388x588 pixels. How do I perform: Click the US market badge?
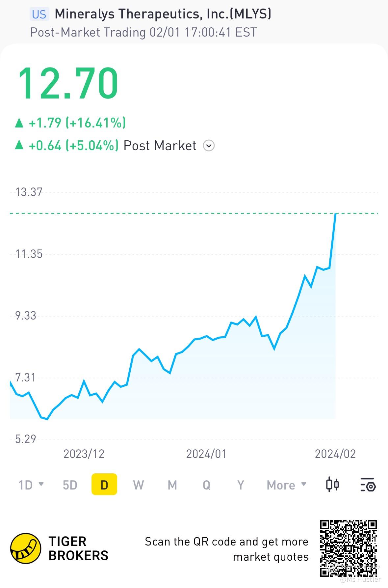pyautogui.click(x=39, y=14)
